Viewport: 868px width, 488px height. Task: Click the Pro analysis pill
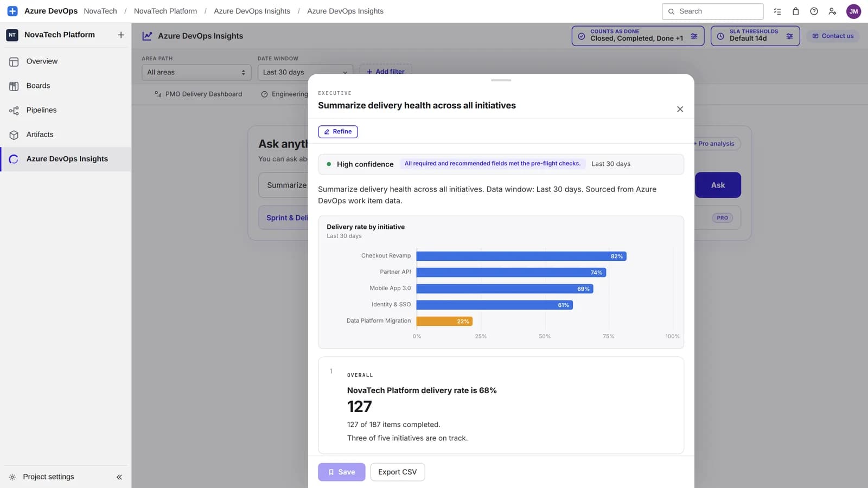point(716,144)
